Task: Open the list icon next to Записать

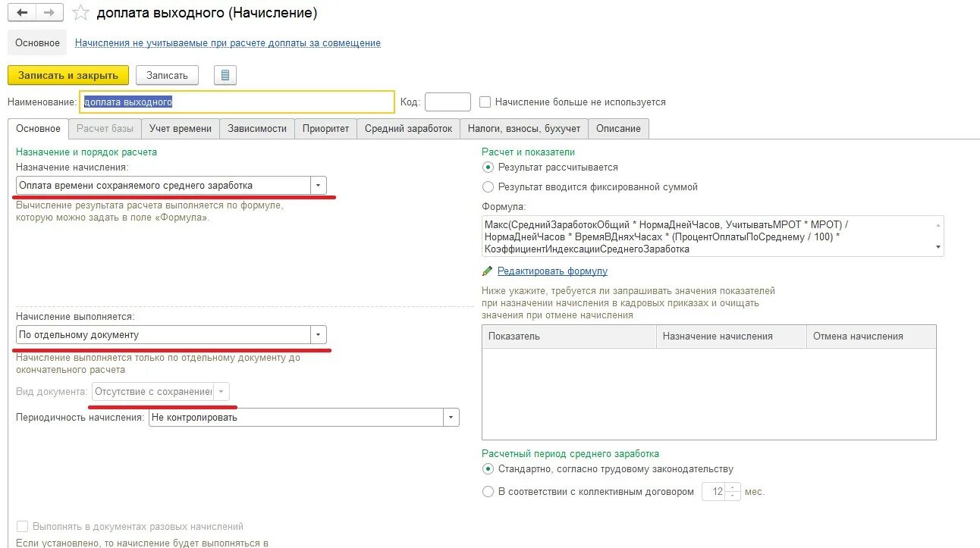Action: click(x=225, y=75)
